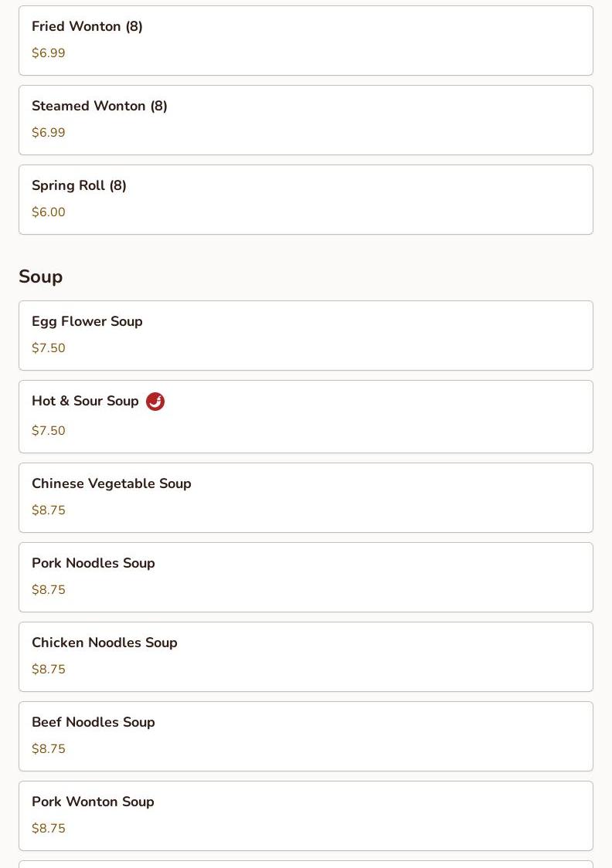Click the spicy chili icon

tap(155, 402)
